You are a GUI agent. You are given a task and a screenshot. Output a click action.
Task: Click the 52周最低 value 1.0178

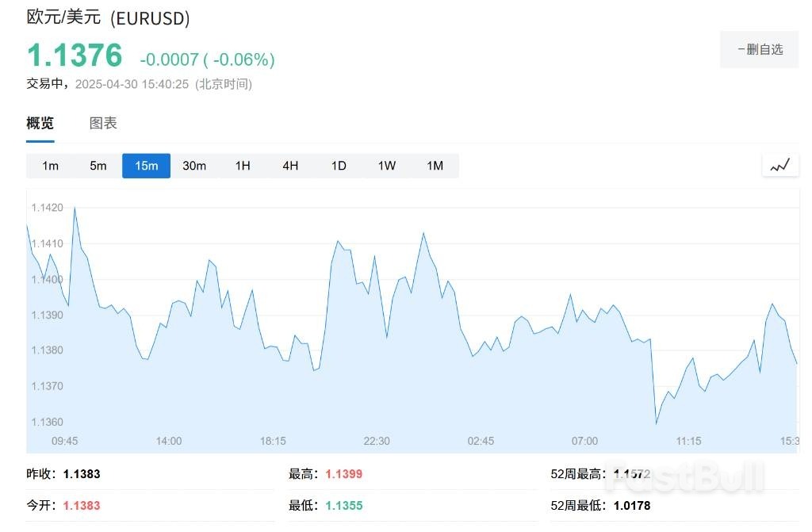631,505
